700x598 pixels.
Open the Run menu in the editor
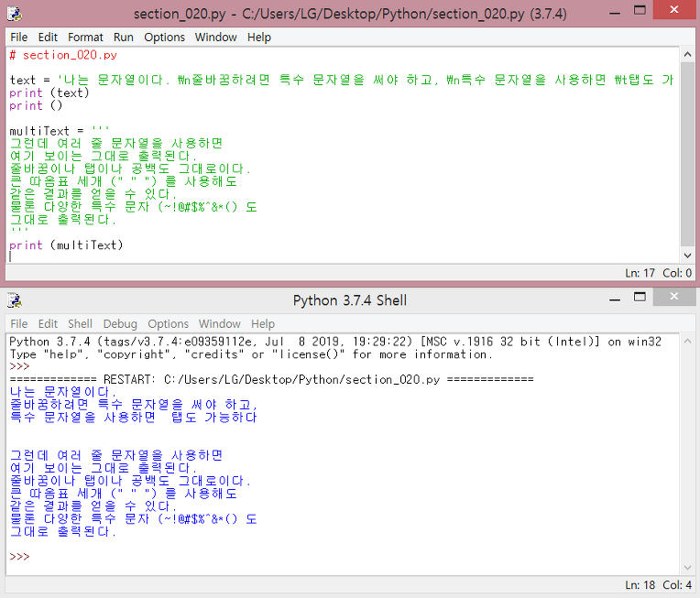point(123,37)
